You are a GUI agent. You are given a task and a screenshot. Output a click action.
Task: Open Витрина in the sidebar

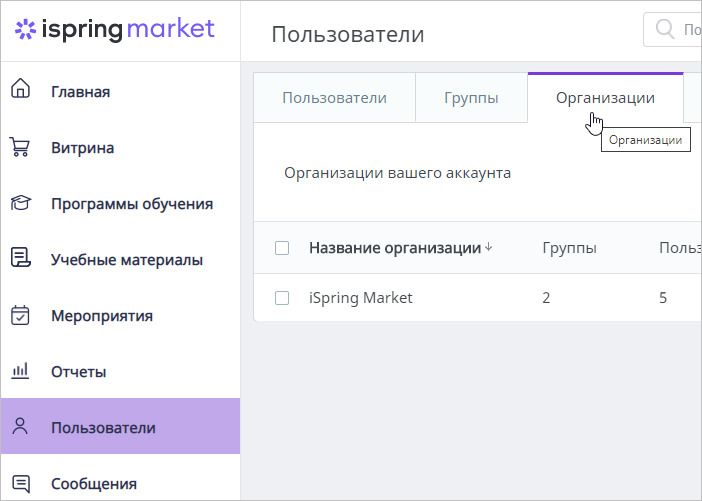click(x=120, y=147)
